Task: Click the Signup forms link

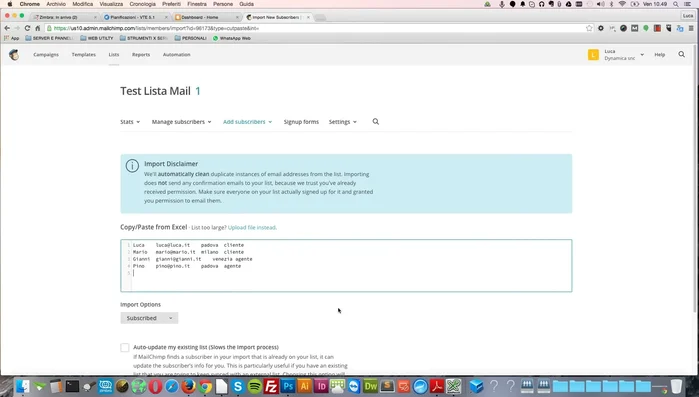Action: (301, 122)
